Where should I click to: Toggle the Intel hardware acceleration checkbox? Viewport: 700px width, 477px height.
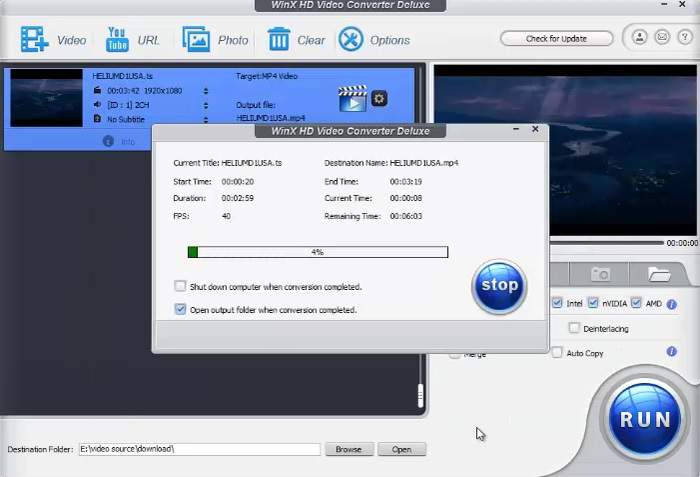click(557, 303)
